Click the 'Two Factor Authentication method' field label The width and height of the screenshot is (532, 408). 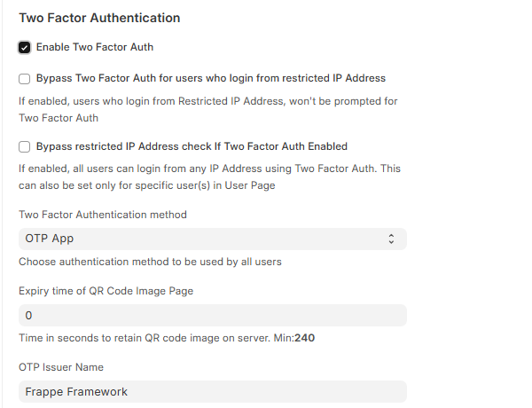(x=103, y=215)
